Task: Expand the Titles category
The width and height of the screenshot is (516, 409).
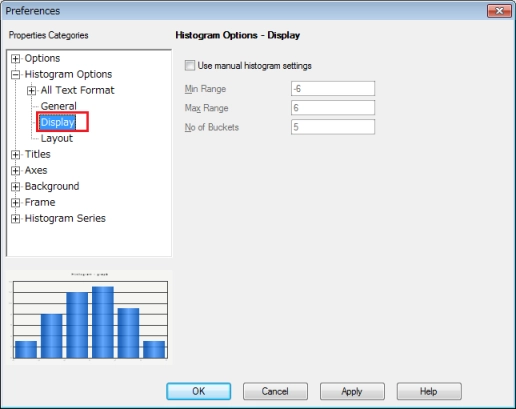Action: (x=15, y=155)
